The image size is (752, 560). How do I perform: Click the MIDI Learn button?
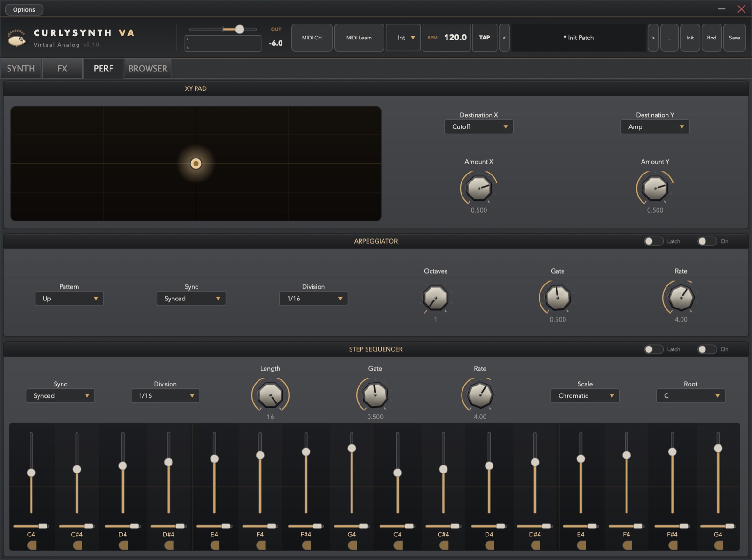coord(359,38)
